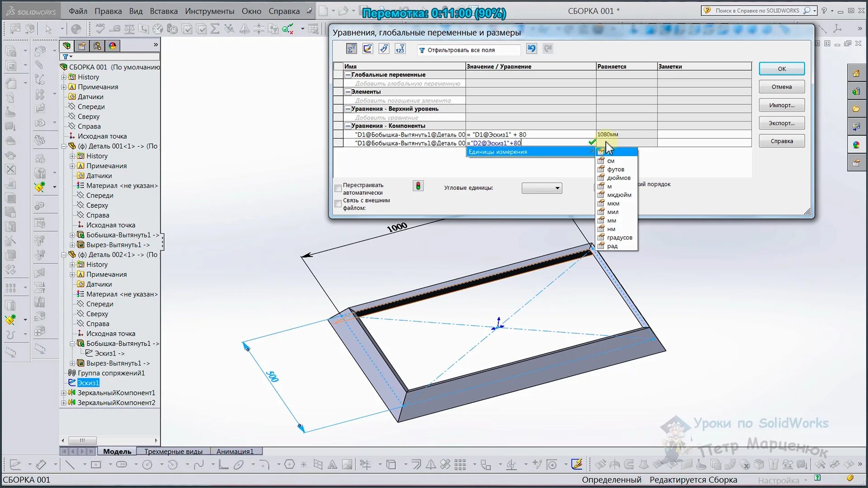Screen dimensions: 868x488
Task: Enable link to external file checkbox
Action: [338, 204]
